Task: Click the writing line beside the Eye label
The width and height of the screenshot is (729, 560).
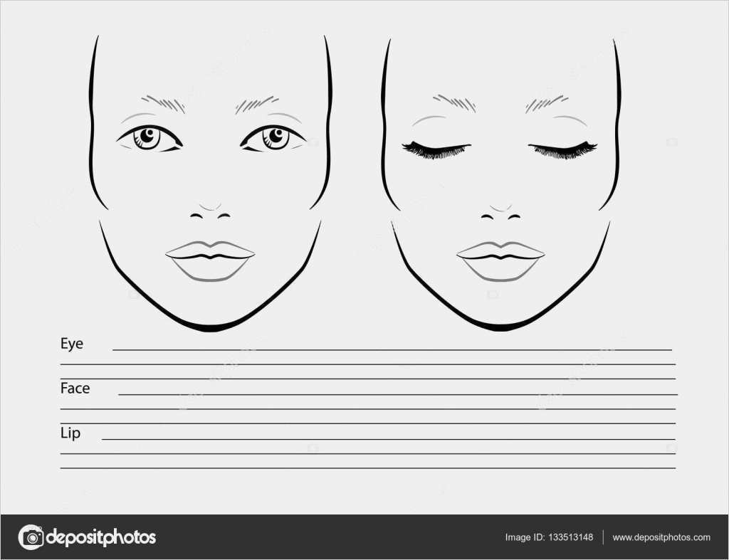Action: click(392, 349)
